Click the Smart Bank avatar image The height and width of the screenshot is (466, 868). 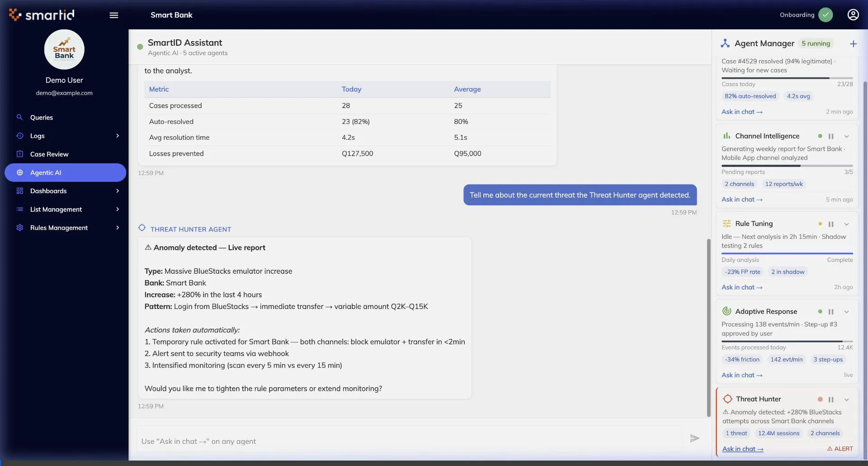(64, 50)
